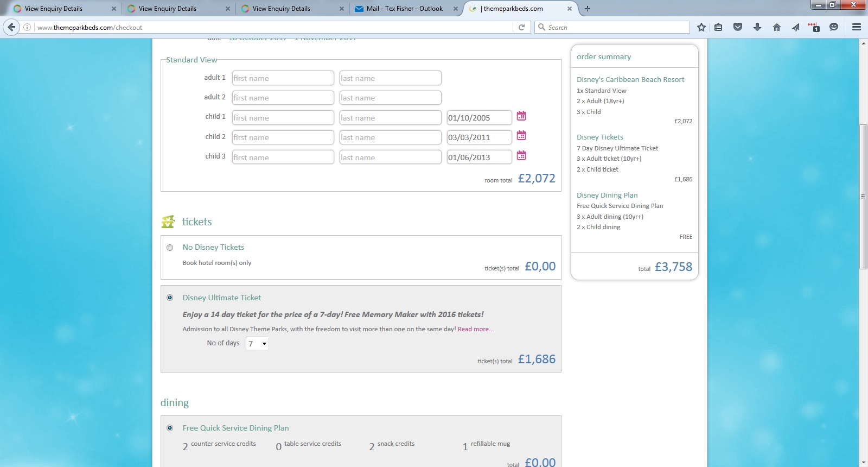Image resolution: width=868 pixels, height=467 pixels.
Task: Switch to the first View Enquiry Details tab
Action: [x=65, y=9]
